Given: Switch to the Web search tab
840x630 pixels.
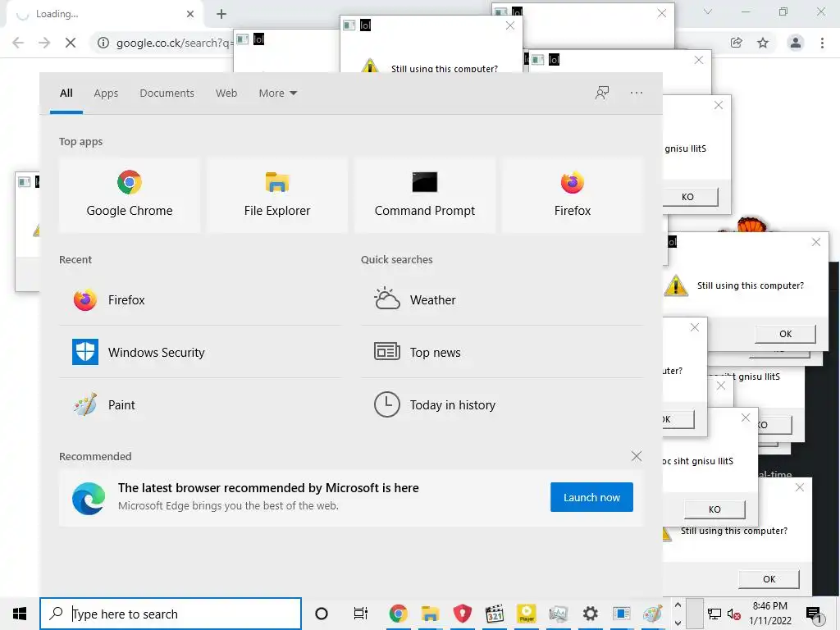Looking at the screenshot, I should pos(226,94).
